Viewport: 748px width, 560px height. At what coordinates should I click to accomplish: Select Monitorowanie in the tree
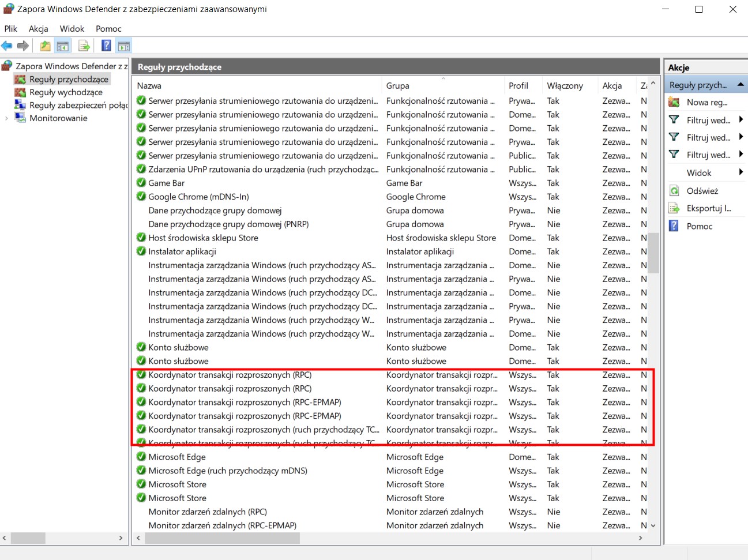[x=58, y=118]
